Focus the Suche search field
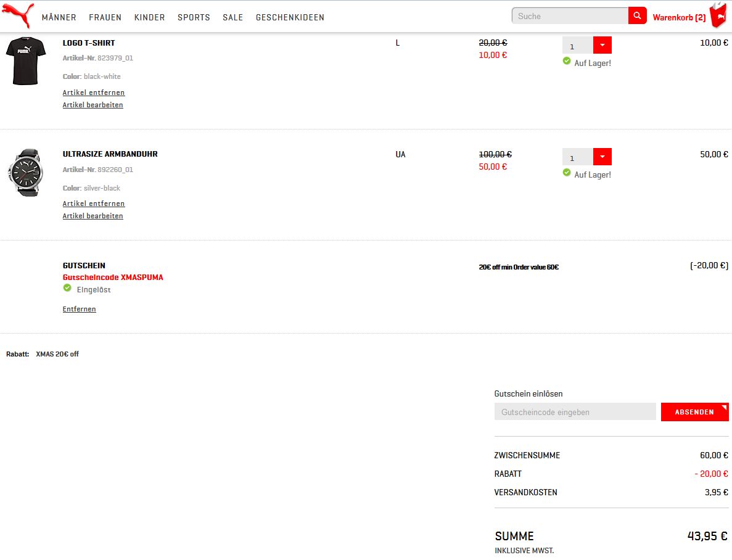The width and height of the screenshot is (732, 560). click(x=570, y=16)
